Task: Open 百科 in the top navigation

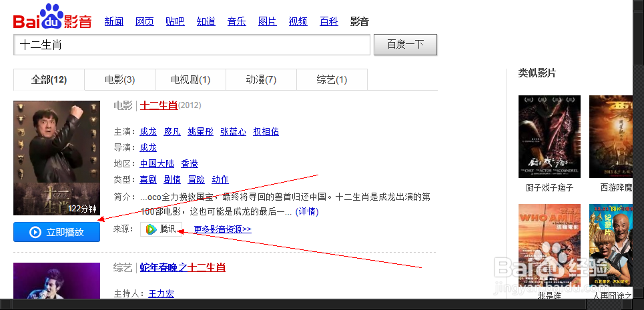Action: click(x=328, y=21)
